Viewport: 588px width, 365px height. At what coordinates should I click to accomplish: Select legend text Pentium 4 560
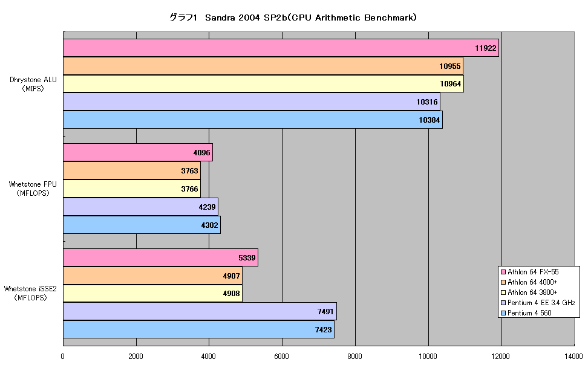[529, 313]
